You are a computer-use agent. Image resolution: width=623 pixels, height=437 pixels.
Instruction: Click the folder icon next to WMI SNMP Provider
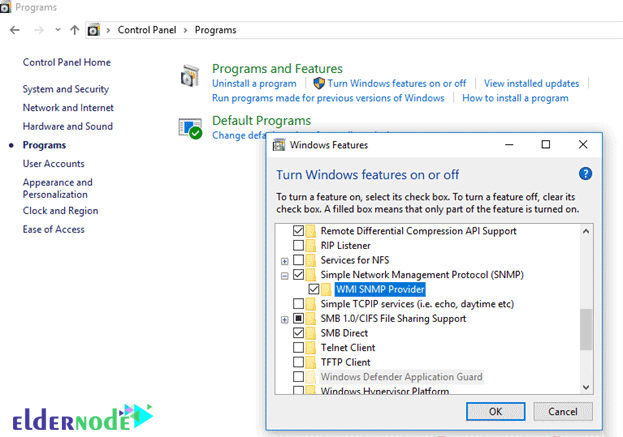pos(326,289)
